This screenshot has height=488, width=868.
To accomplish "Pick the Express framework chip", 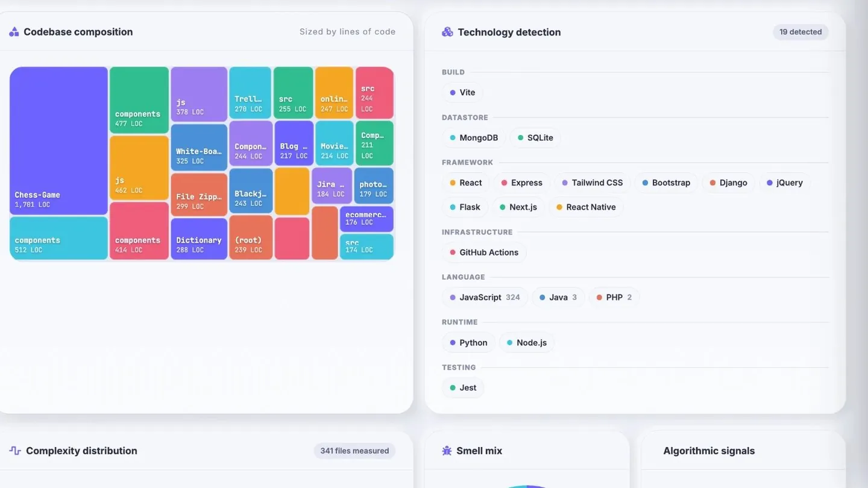I will click(x=522, y=183).
